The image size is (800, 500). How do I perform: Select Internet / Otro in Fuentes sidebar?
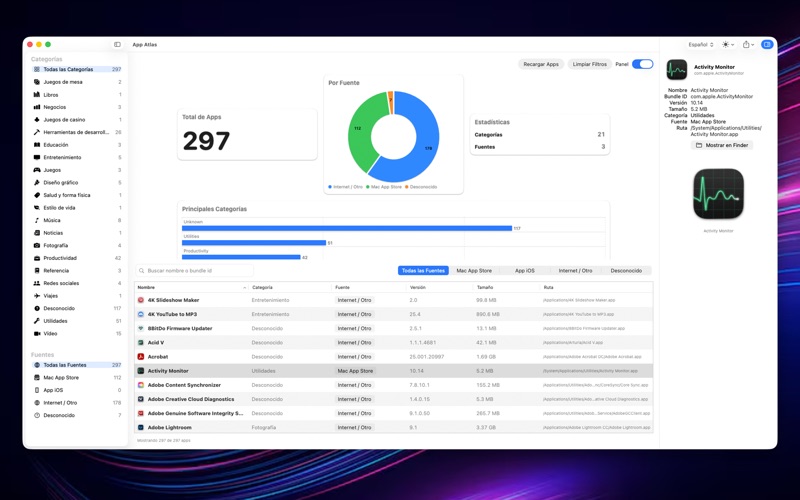pos(77,403)
